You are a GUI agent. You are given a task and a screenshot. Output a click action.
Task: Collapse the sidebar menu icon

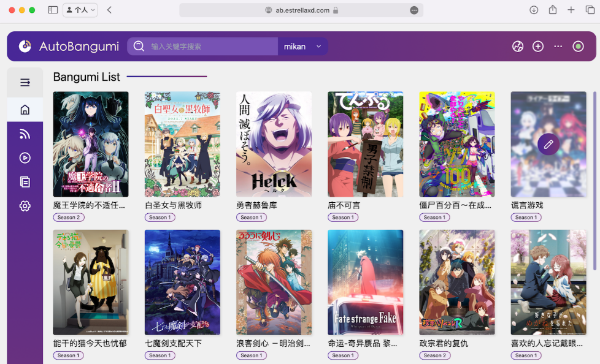click(25, 82)
